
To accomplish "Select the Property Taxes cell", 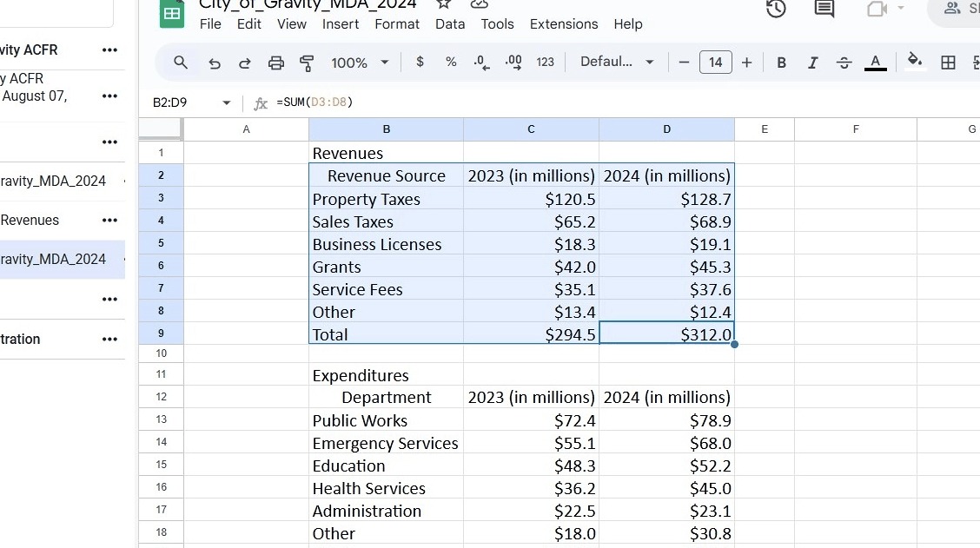I will click(387, 199).
